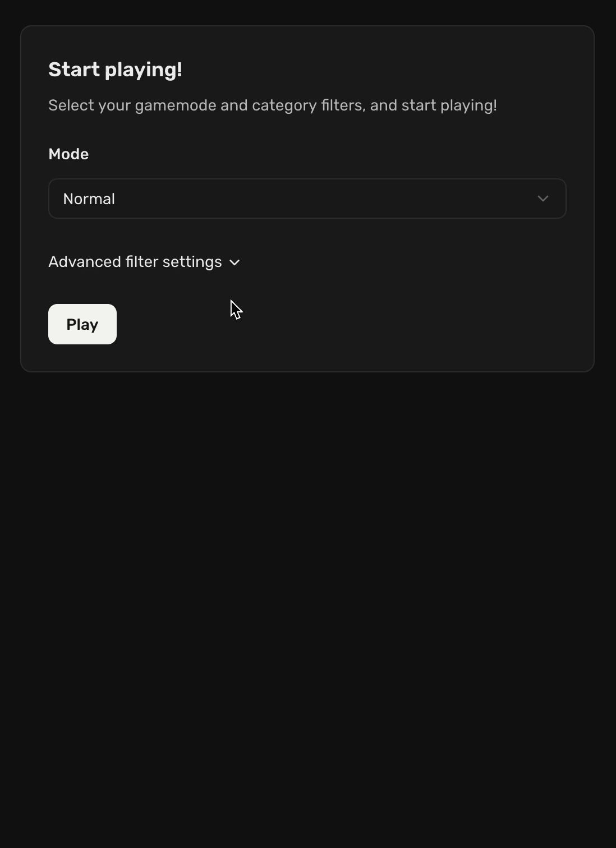Click the chevron next to Advanced filter settings
Screen dimensions: 616x848
coord(234,262)
